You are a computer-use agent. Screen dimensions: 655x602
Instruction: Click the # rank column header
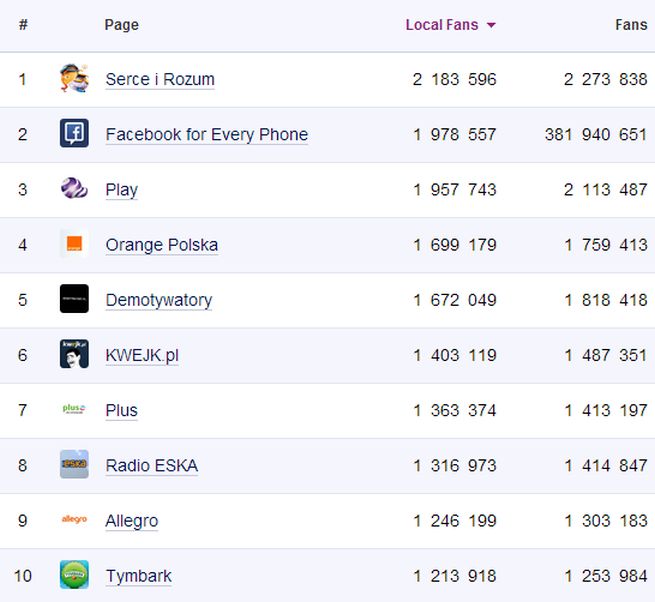click(23, 25)
